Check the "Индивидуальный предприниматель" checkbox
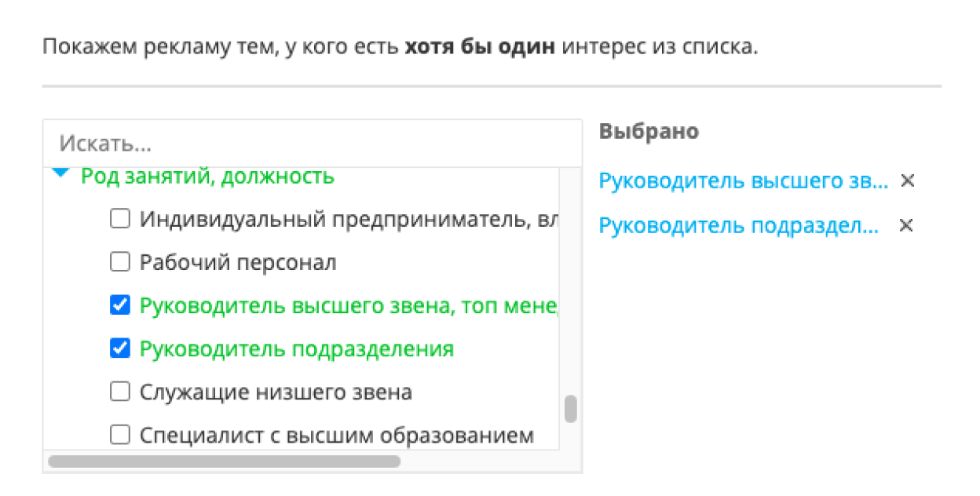Image resolution: width=980 pixels, height=496 pixels. point(119,220)
